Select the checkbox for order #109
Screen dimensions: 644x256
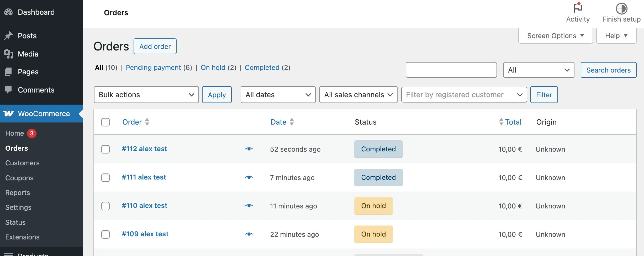coord(105,234)
